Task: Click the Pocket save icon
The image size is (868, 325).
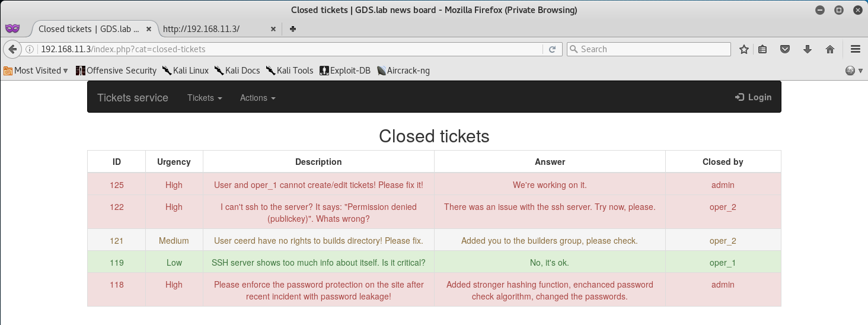Action: 785,49
